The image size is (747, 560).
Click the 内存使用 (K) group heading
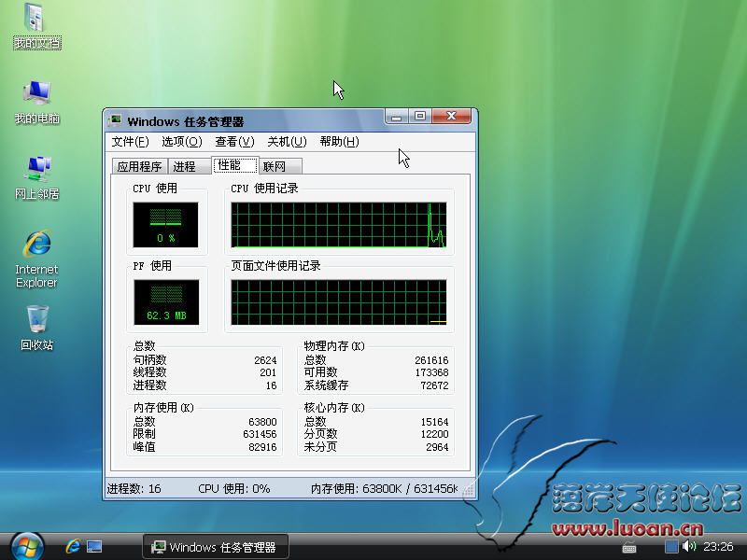pyautogui.click(x=163, y=408)
